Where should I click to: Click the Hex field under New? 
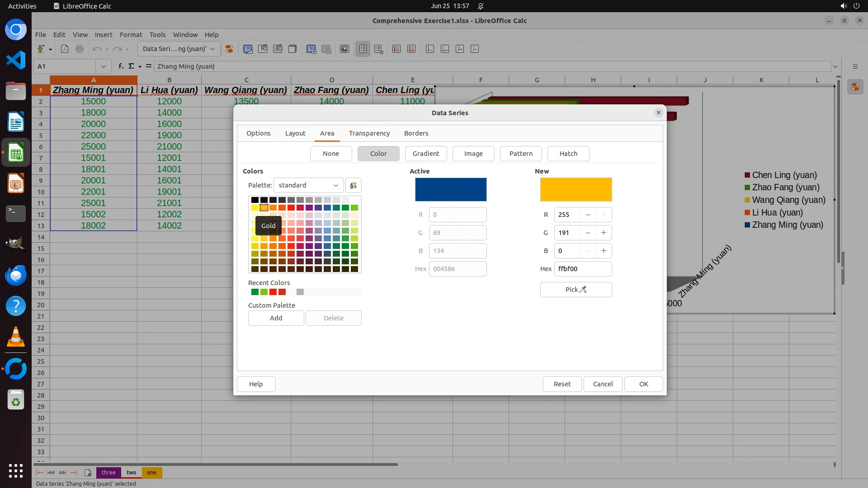[x=582, y=269]
